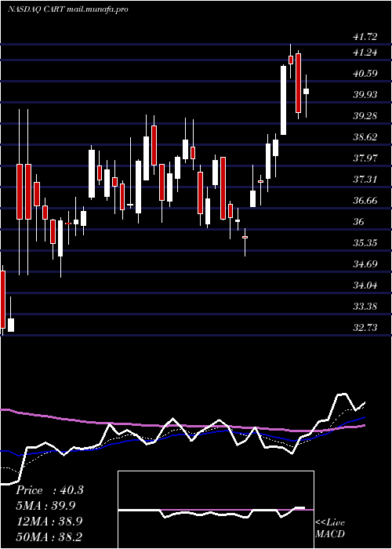Click the Price : 40.3 readout
392x549 pixels.
(49, 490)
